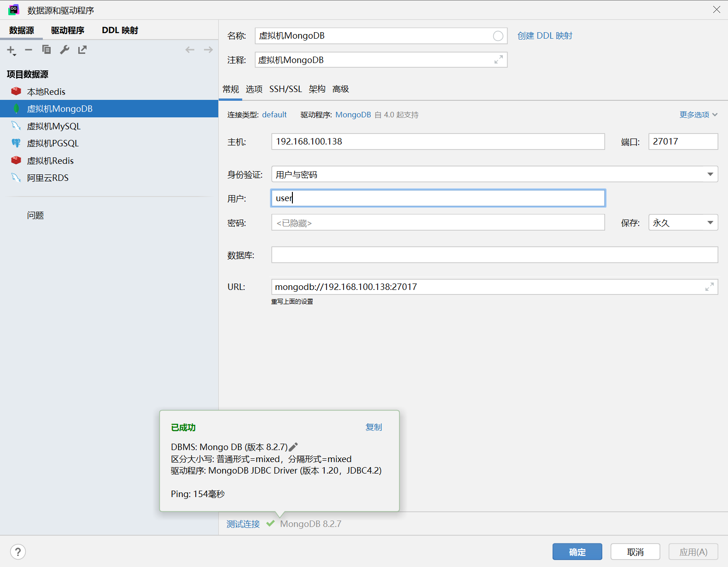Viewport: 728px width, 567px height.
Task: Expand the 更多选项 dropdown
Action: point(699,115)
